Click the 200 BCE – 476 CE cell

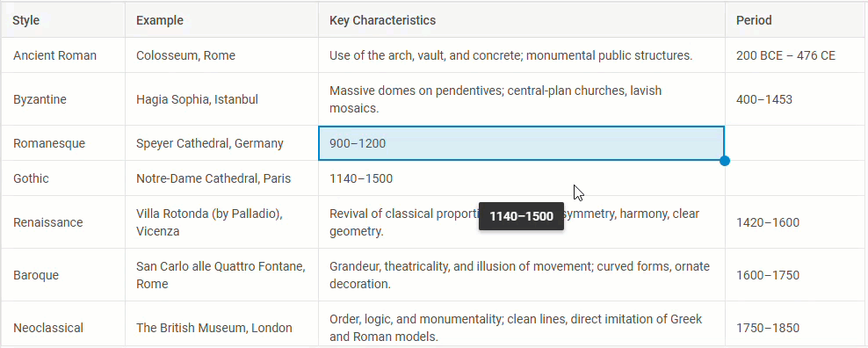pos(796,55)
